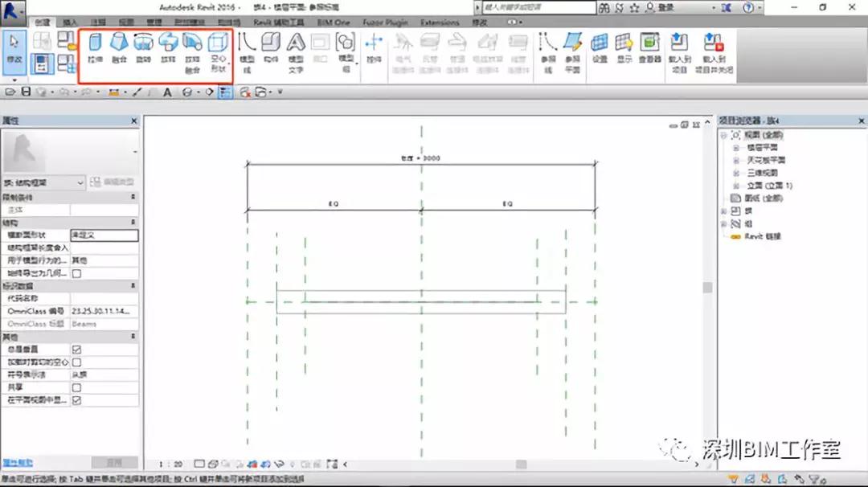Click 载入到项目 (Load into Project)

coord(679,53)
